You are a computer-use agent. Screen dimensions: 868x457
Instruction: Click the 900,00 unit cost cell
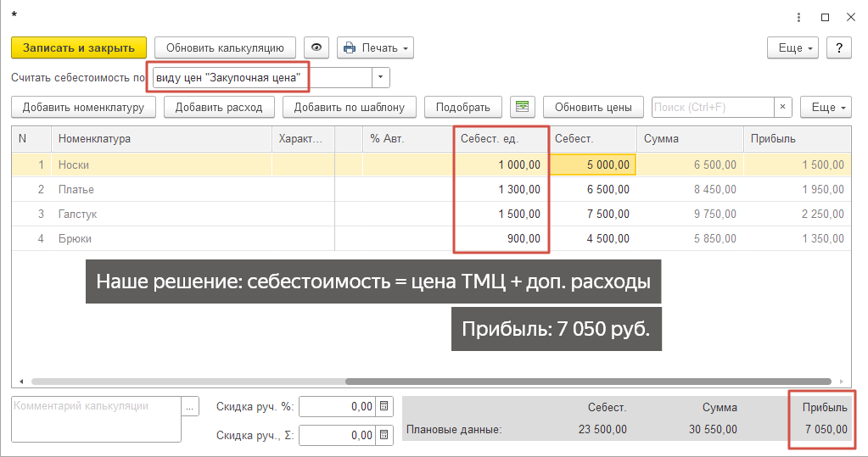[501, 238]
